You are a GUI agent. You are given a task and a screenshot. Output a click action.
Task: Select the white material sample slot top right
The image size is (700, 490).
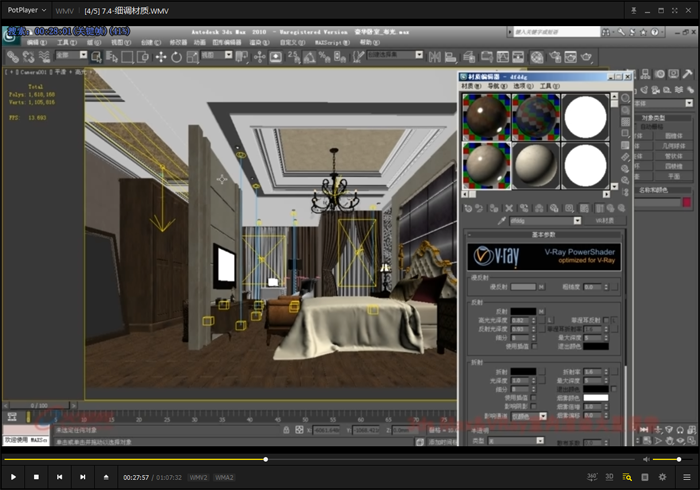point(585,116)
